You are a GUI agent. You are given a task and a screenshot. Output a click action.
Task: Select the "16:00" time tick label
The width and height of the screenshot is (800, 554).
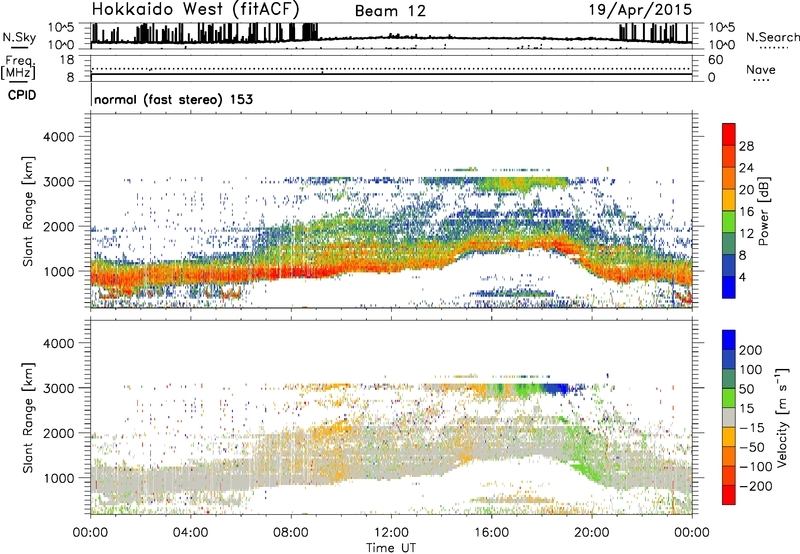click(491, 533)
